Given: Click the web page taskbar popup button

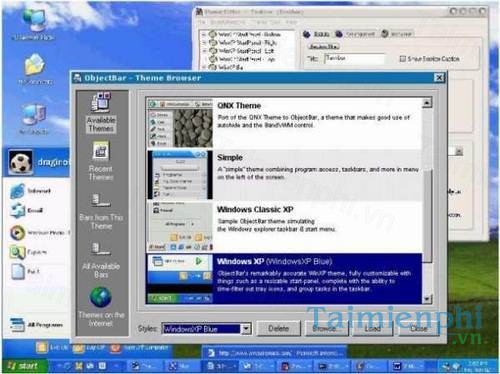Looking at the screenshot, I should pos(274,353).
